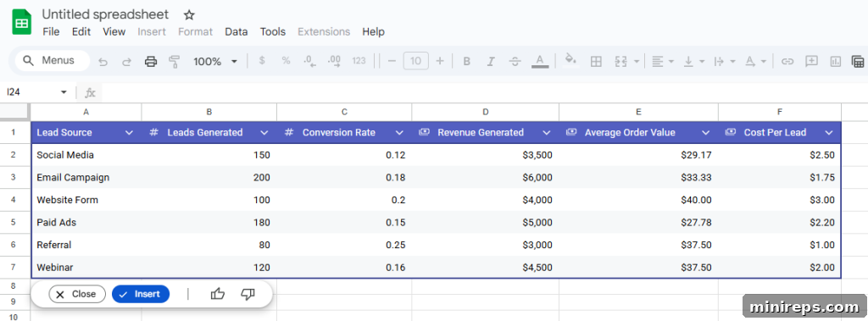This screenshot has width=868, height=321.
Task: Open merge cells dropdown arrow
Action: (637, 62)
